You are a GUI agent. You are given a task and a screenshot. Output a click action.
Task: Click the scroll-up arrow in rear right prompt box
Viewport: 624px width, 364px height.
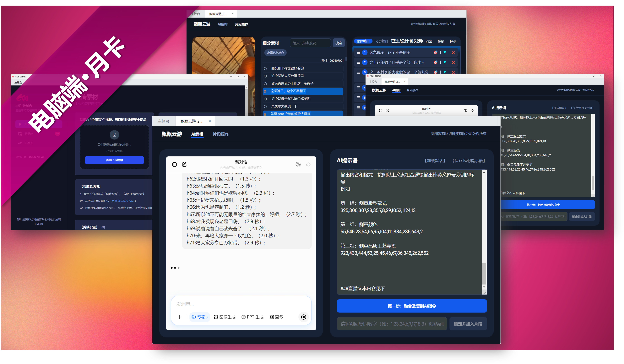[593, 116]
